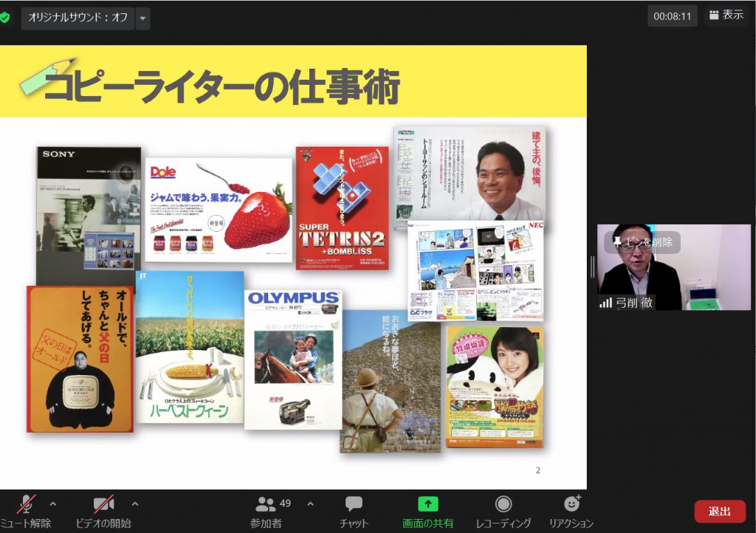
Task: Click ピンを削除 to unpin video
Action: 642,242
